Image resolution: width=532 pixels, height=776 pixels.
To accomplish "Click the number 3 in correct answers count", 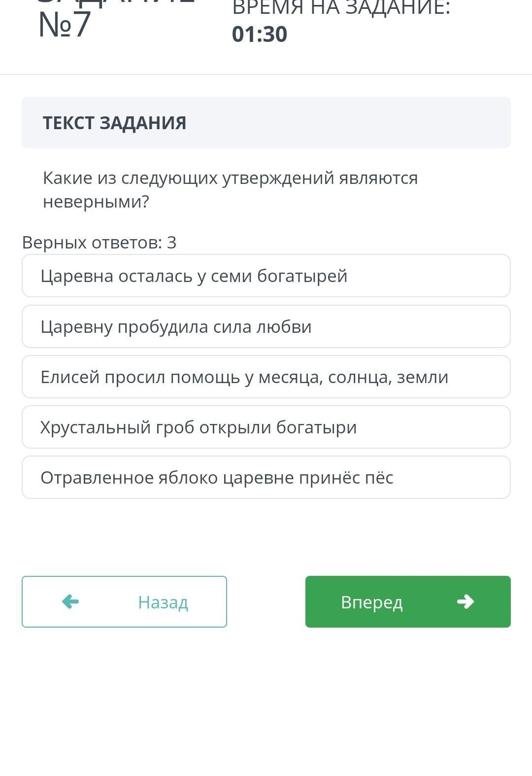I will coord(171,243).
